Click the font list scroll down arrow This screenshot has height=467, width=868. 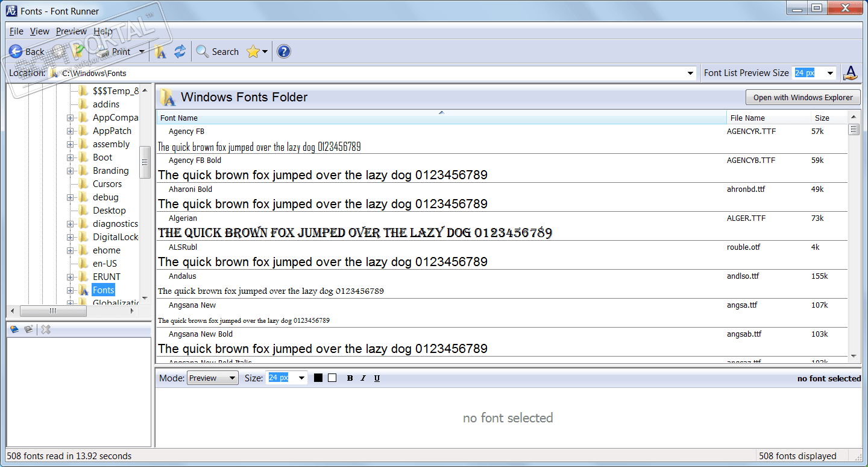click(x=854, y=356)
